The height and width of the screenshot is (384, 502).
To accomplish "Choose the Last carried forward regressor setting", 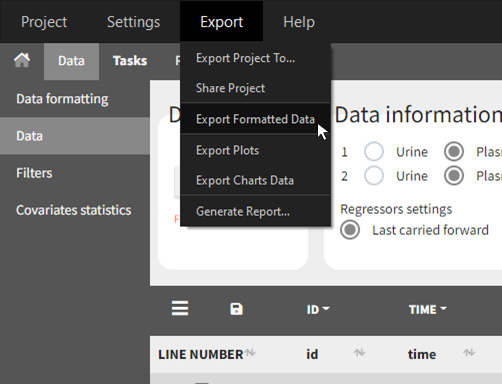I will coord(350,230).
